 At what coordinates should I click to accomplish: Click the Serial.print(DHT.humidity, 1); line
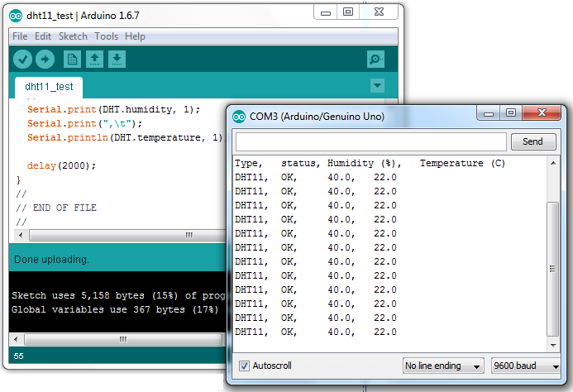click(x=113, y=109)
